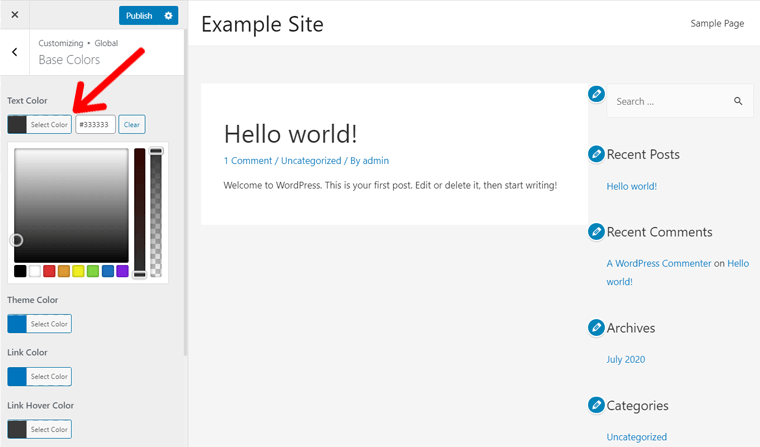760x447 pixels.
Task: Click edit pencil icon beside Recent Posts
Action: click(597, 154)
